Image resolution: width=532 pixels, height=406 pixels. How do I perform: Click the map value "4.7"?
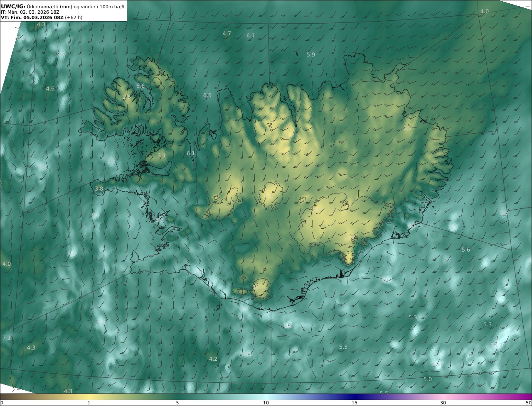[227, 33]
